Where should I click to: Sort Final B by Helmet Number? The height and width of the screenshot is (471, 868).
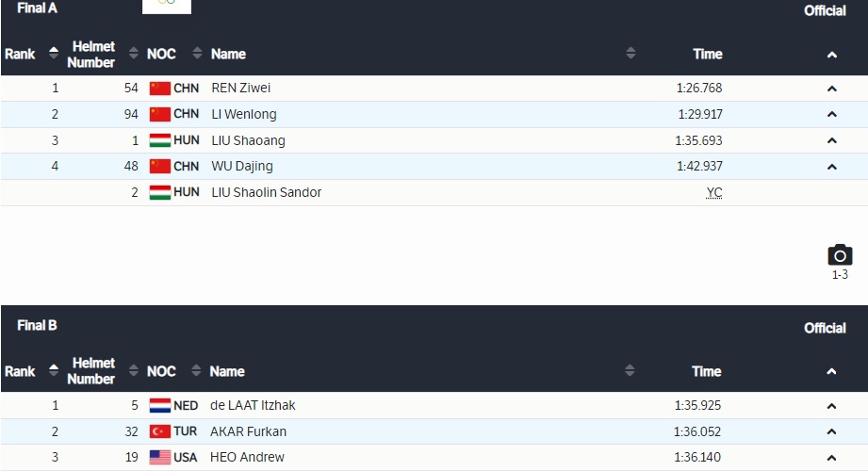[133, 371]
